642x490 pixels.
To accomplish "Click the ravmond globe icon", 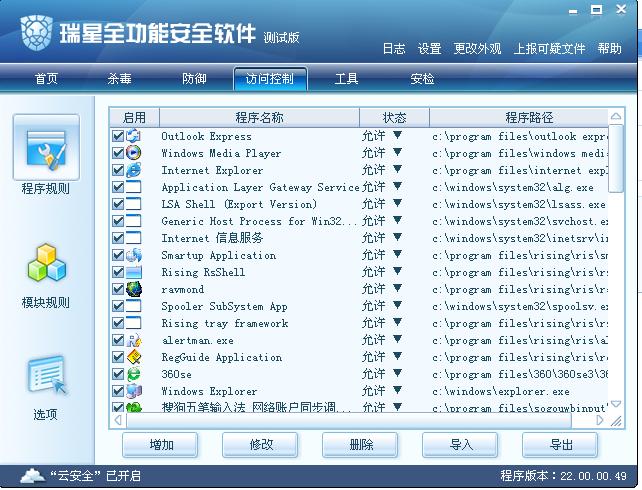I will tap(133, 289).
